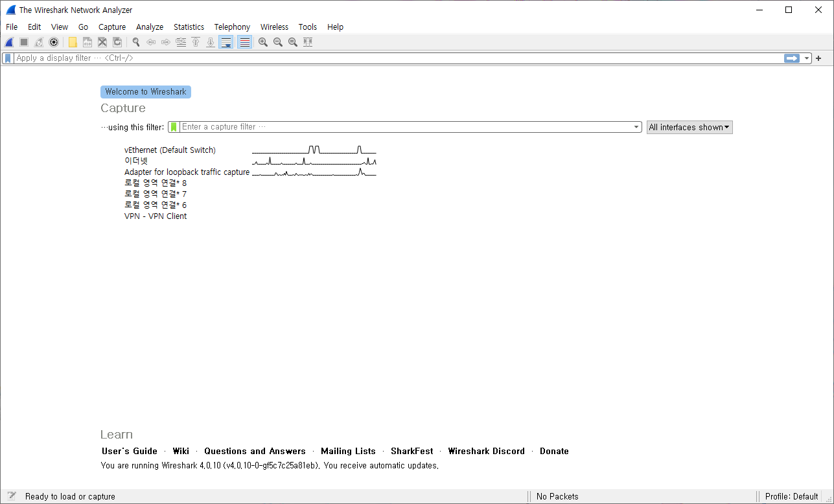Select 로컬 영역 연결* 7 interface
Image resolution: width=834 pixels, height=504 pixels.
click(156, 194)
